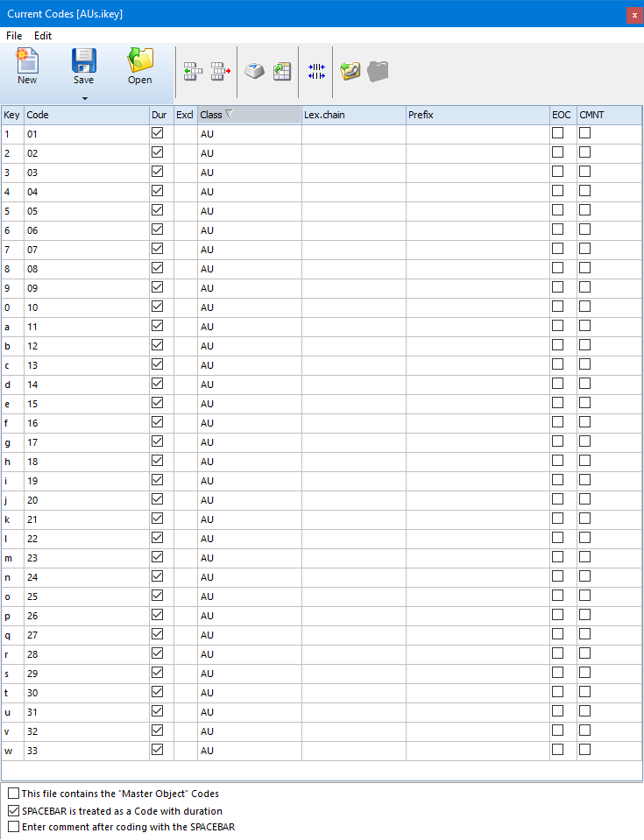Click the Dur column header

[161, 115]
